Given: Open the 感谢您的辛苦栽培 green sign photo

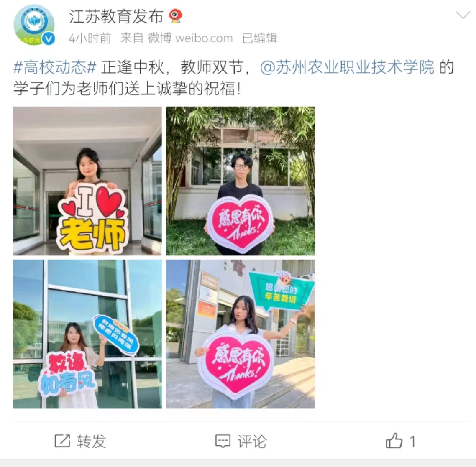Looking at the screenshot, I should click(x=241, y=334).
